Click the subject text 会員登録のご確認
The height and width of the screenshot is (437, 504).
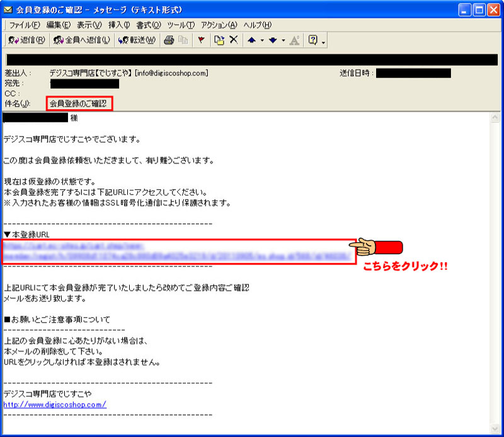click(x=78, y=103)
